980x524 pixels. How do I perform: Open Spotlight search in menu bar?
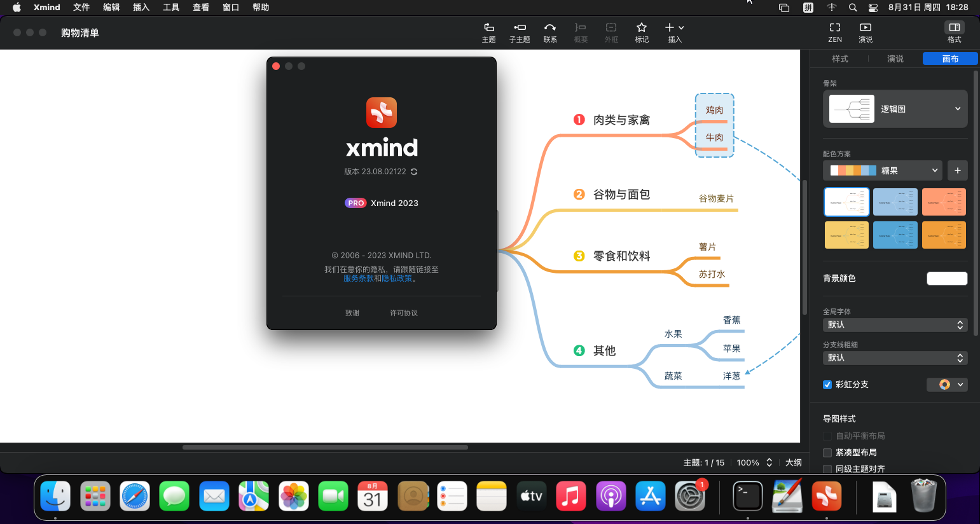(853, 8)
